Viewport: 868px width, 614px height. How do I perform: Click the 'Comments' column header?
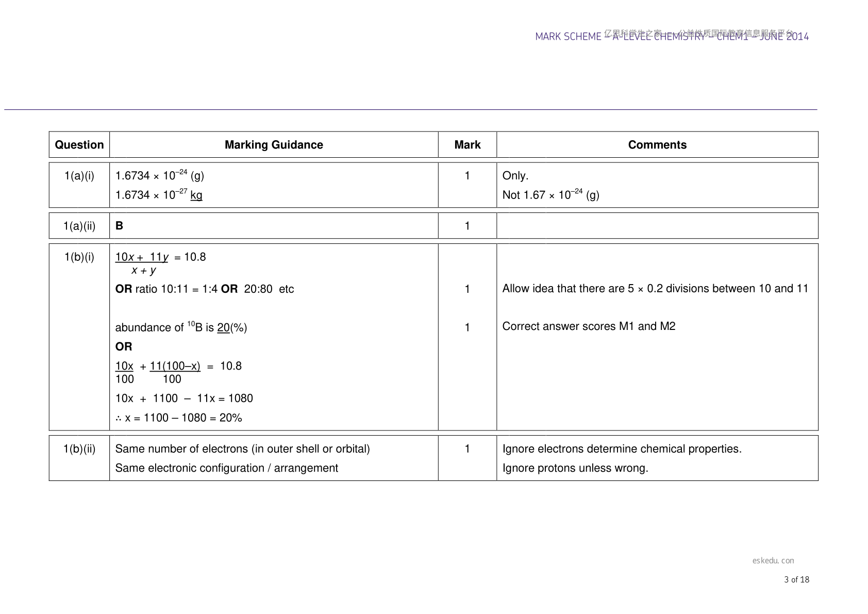(657, 145)
